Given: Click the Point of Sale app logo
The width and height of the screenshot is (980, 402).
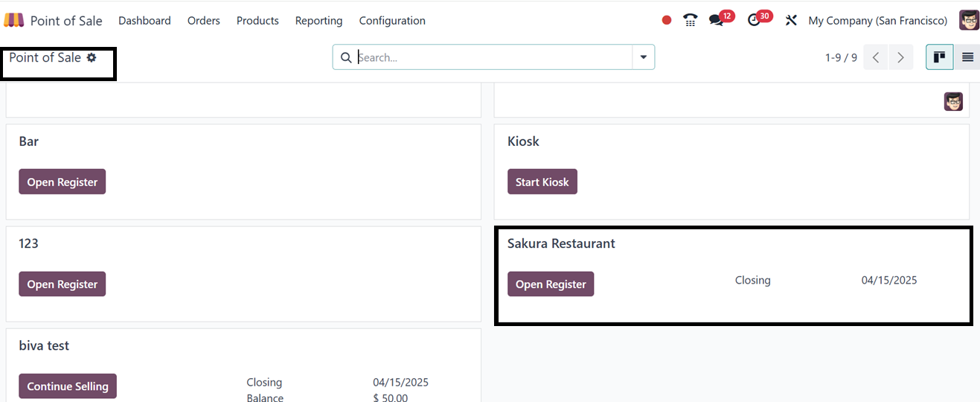Looking at the screenshot, I should tap(14, 20).
